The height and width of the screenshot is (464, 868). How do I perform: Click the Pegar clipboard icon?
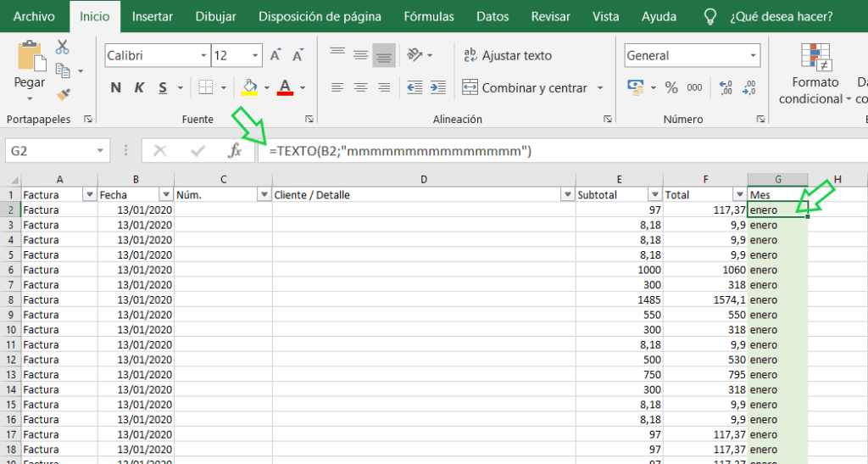pyautogui.click(x=31, y=56)
